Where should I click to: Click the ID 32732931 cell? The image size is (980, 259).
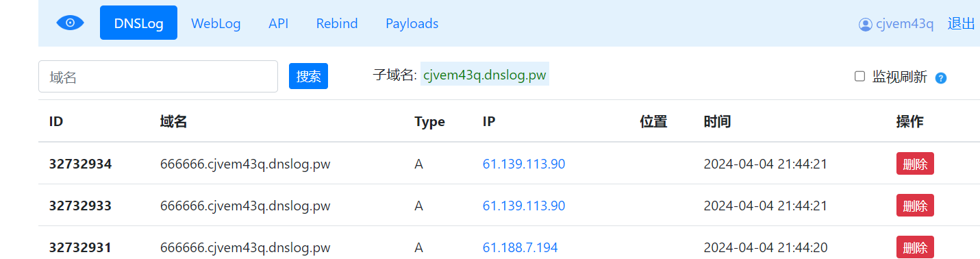80,247
